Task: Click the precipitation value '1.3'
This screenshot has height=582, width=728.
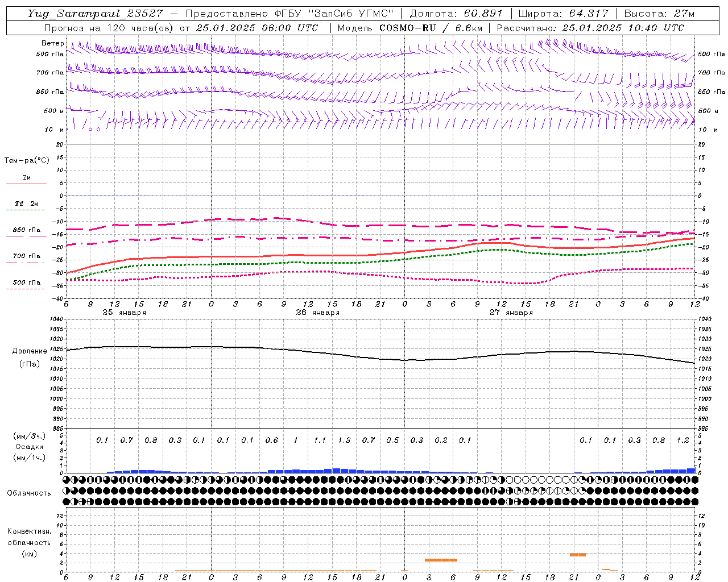Action: pos(344,440)
